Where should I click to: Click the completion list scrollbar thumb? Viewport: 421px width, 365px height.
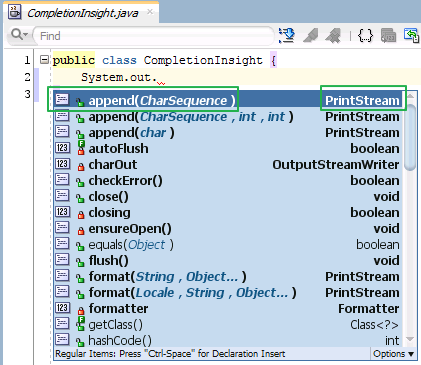click(x=410, y=137)
